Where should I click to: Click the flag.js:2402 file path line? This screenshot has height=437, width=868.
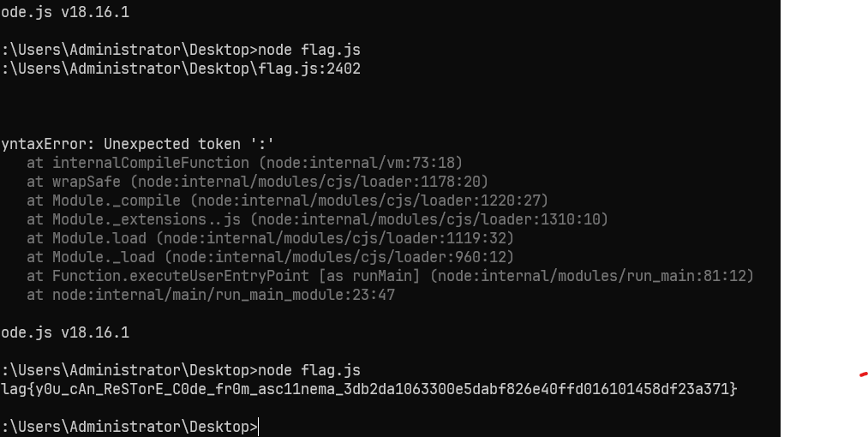(181, 69)
